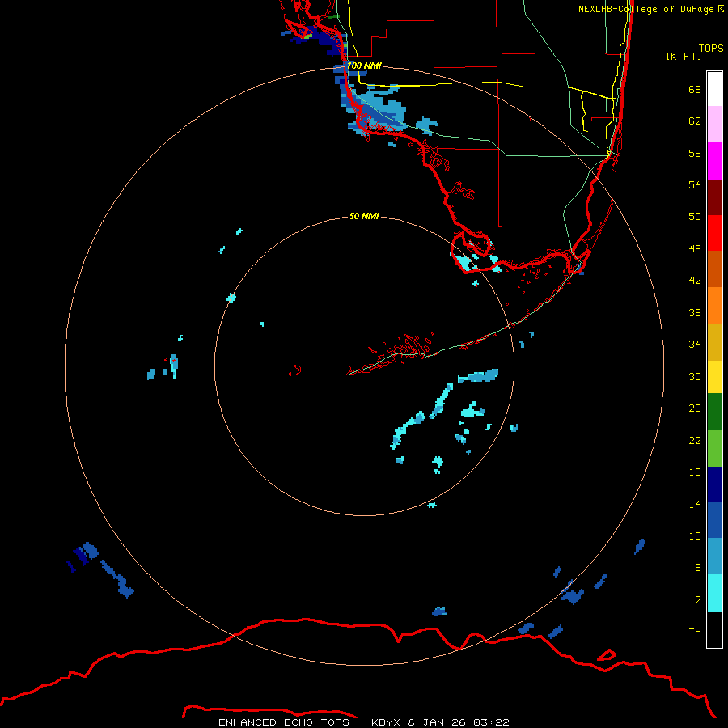
Task: Click the 50 NMI range ring label
Action: 364,216
